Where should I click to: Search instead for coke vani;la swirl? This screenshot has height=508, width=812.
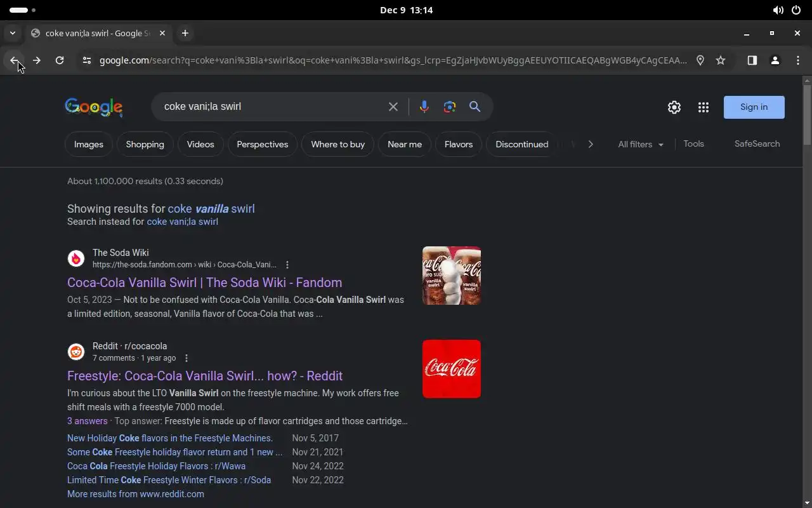183,222
